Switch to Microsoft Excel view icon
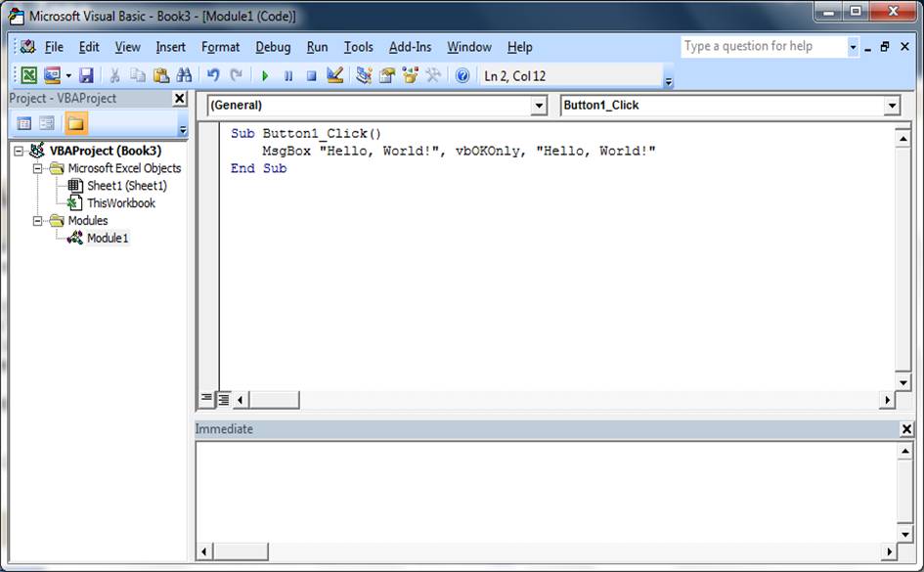This screenshot has height=572, width=924. (x=29, y=75)
